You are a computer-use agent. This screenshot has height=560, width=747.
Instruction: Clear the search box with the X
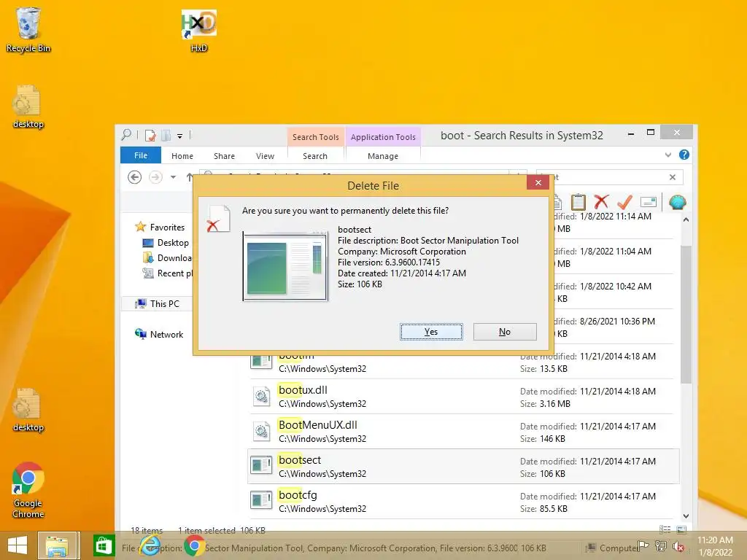point(672,177)
